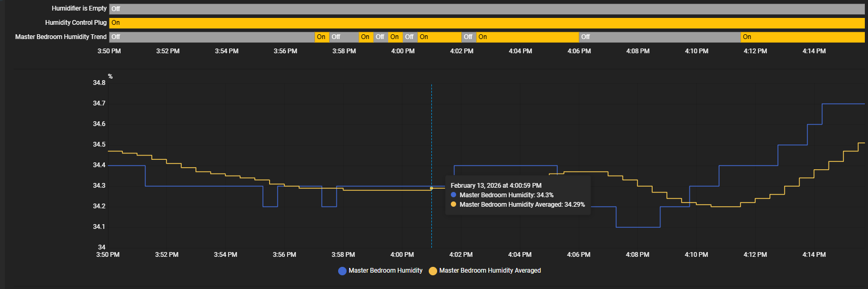This screenshot has width=868, height=289.
Task: Select the Master Bedroom Humidity Trend row label
Action: (x=61, y=37)
